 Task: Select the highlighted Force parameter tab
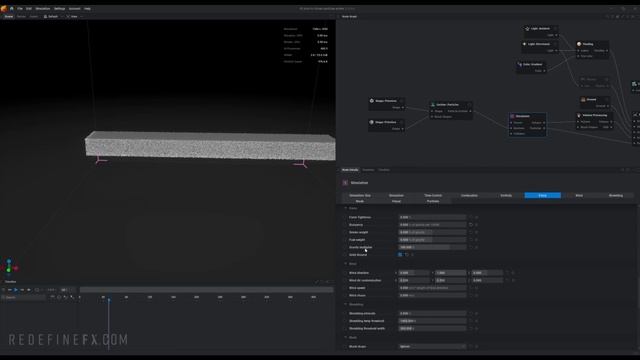pyautogui.click(x=542, y=196)
